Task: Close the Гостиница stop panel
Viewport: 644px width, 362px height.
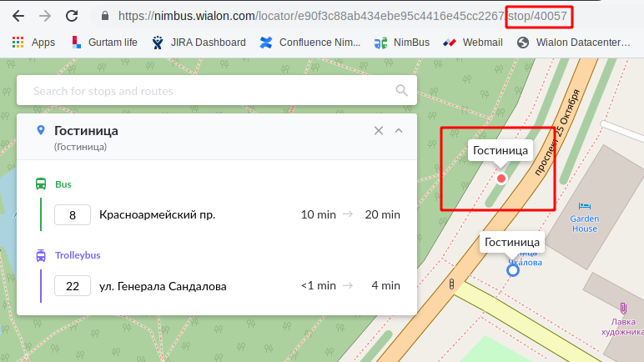Action: click(x=379, y=130)
